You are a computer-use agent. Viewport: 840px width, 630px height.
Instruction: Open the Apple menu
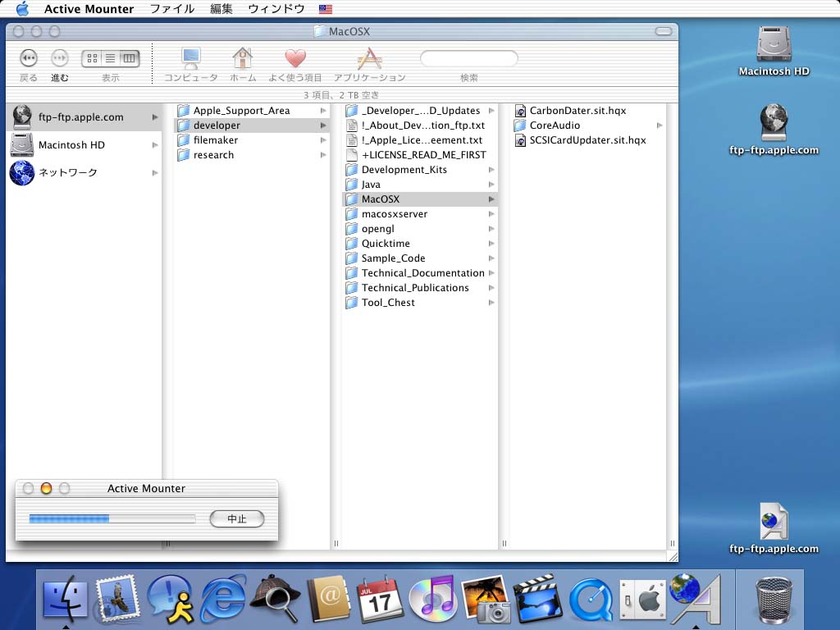click(22, 8)
